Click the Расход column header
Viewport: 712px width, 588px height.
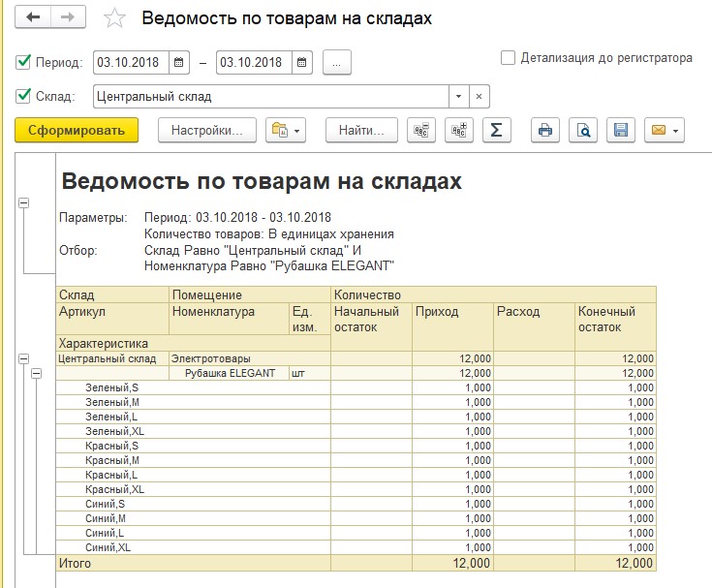click(x=534, y=326)
